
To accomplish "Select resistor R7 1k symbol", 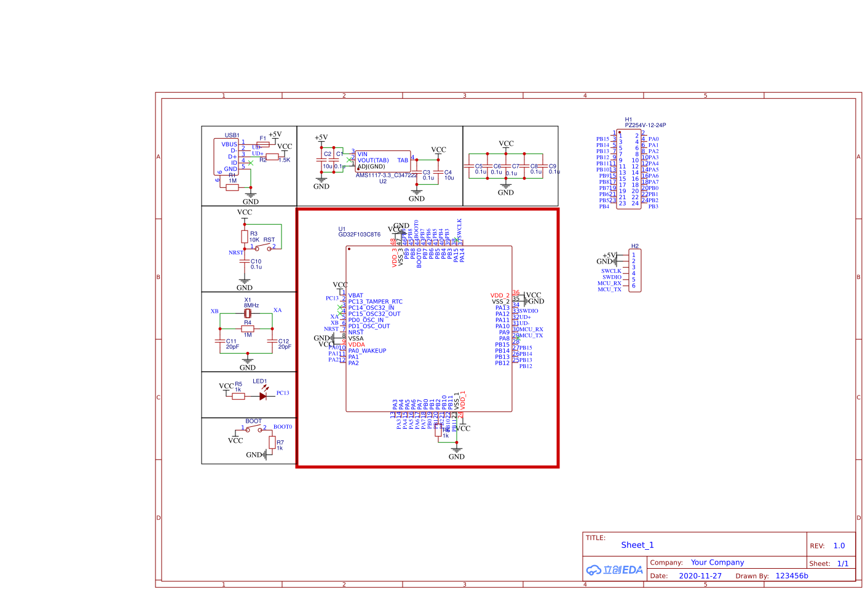I will [272, 442].
